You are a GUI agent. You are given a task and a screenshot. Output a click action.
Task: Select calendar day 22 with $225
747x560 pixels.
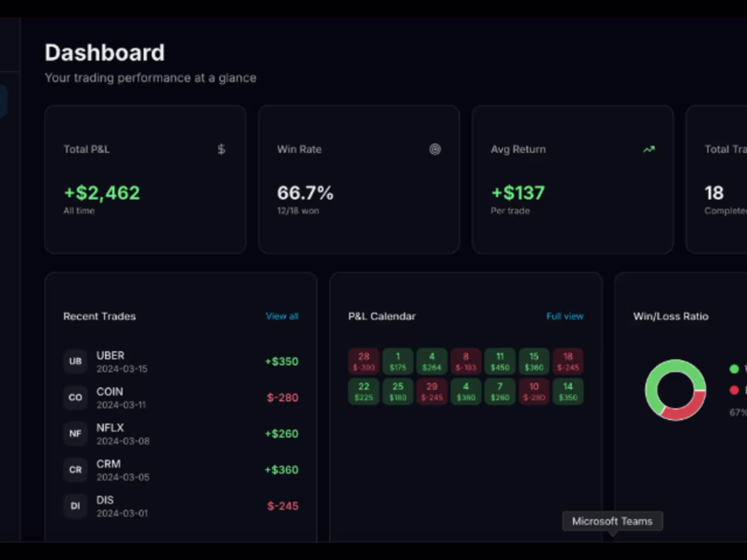[364, 392]
